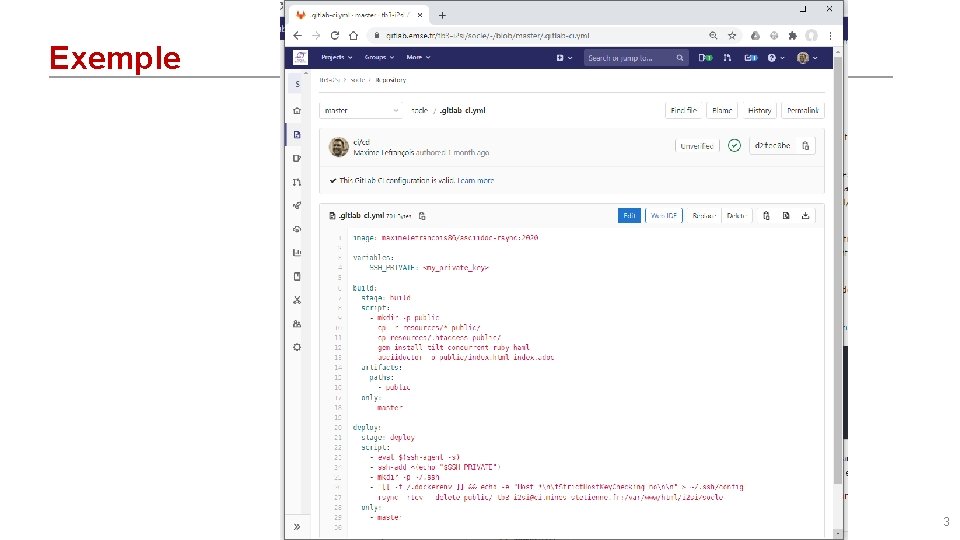The width and height of the screenshot is (960, 540).
Task: Open the user avatar dropdown
Action: coord(807,58)
